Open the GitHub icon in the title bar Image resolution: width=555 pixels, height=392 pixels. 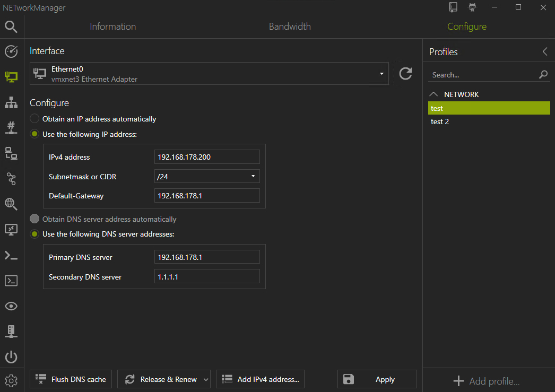tap(472, 7)
